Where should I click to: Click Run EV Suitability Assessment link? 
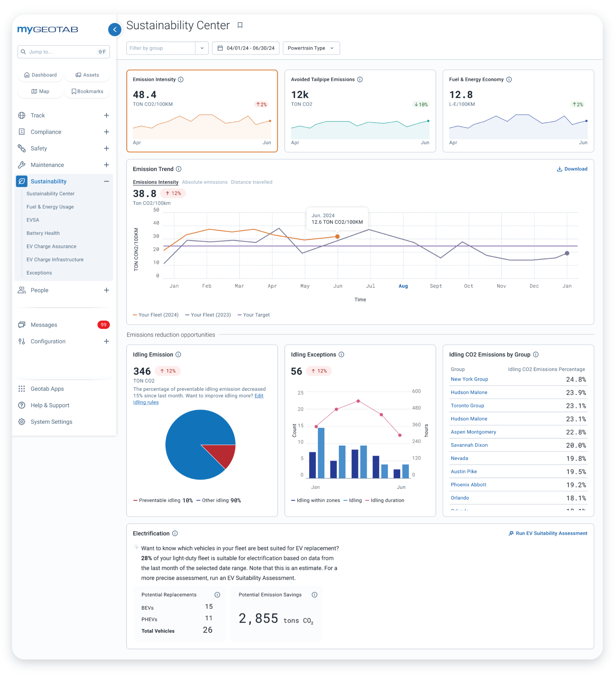tap(548, 533)
